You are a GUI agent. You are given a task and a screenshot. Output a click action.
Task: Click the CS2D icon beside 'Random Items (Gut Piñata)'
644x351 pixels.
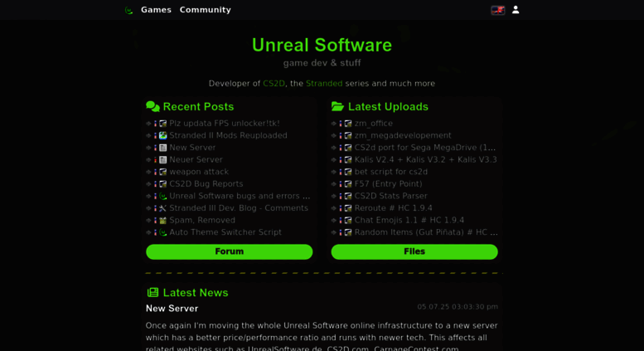[x=348, y=232]
